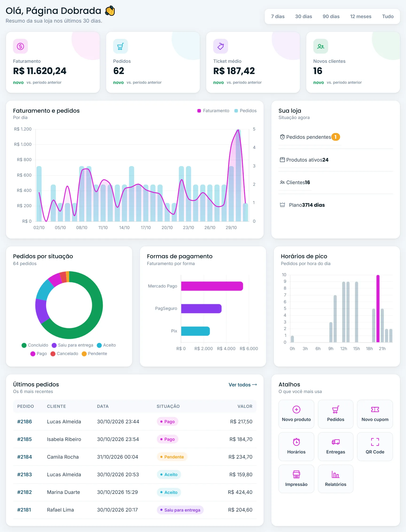406x532 pixels.
Task: Click customer name Marina Duarte
Action: click(63, 492)
